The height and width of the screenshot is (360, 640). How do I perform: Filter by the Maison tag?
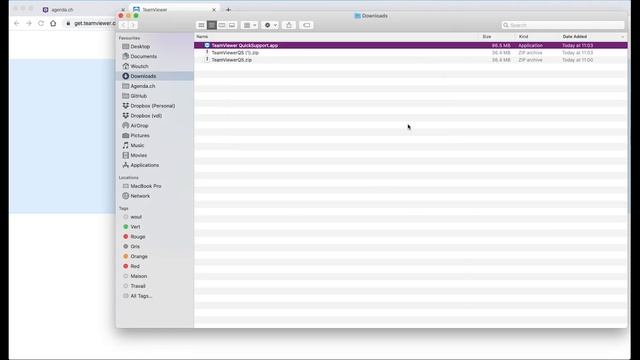(138, 276)
